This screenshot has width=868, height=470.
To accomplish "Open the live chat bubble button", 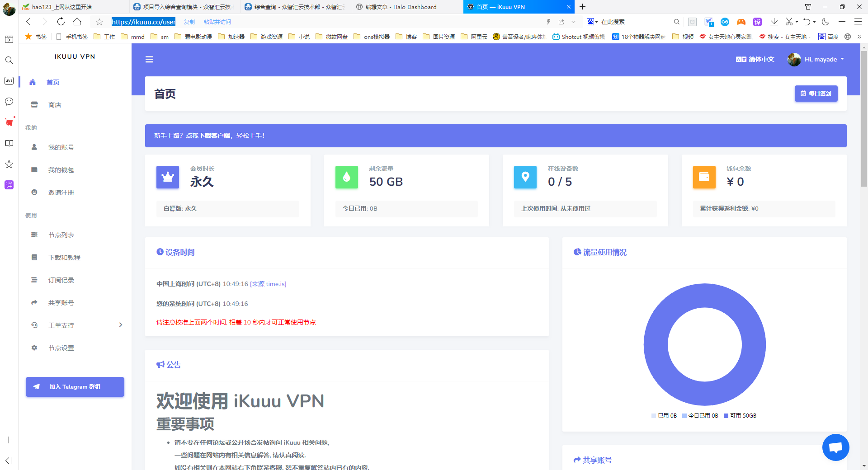I will [x=835, y=447].
